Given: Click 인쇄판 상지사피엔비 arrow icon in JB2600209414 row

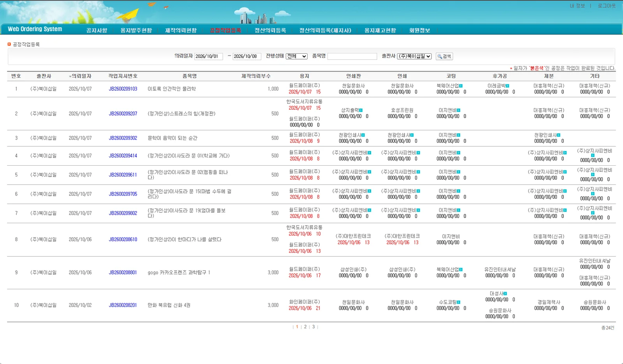Looking at the screenshot, I should tap(370, 153).
